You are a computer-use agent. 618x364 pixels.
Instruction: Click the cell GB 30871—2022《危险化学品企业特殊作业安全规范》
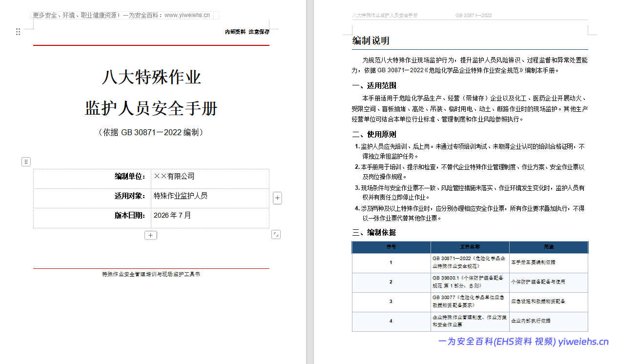coord(470,262)
